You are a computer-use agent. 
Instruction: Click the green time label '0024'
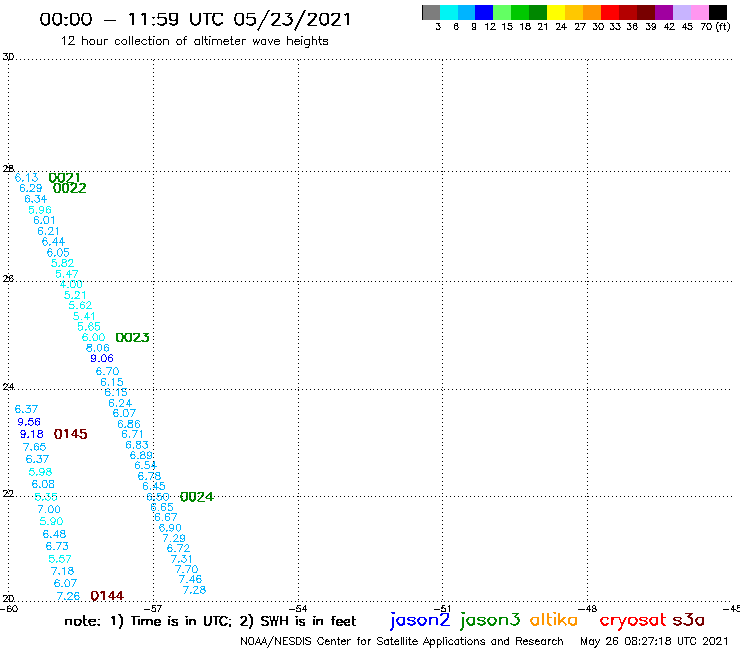pos(197,497)
